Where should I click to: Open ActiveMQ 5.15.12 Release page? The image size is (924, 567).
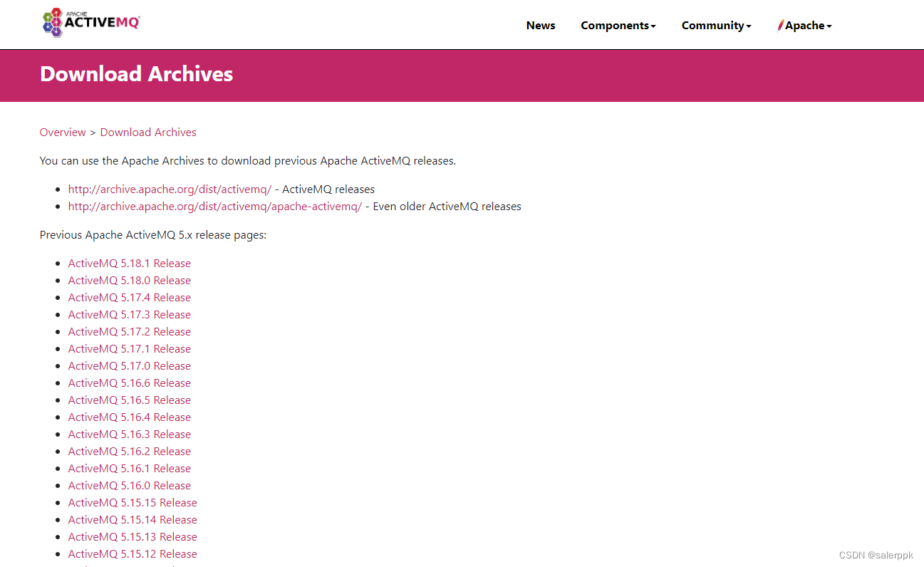133,553
